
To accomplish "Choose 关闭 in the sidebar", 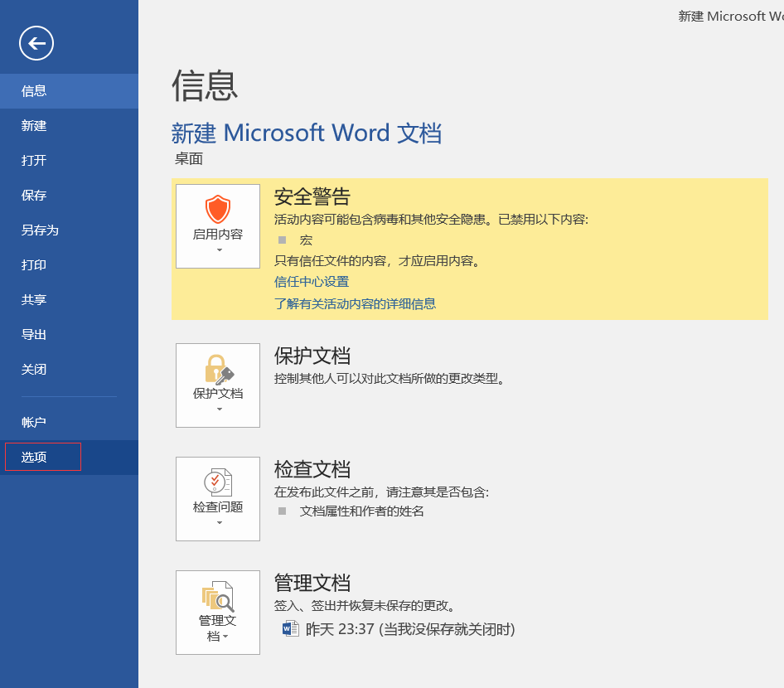I will tap(69, 370).
